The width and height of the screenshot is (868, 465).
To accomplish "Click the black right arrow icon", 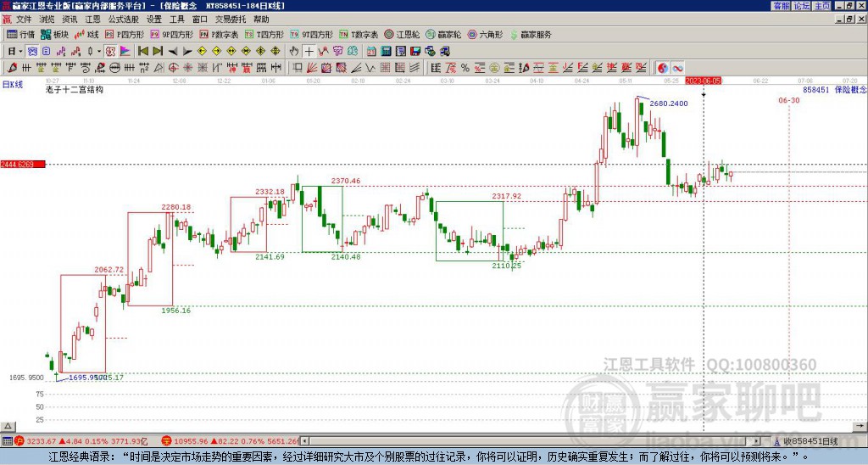I will 187,52.
